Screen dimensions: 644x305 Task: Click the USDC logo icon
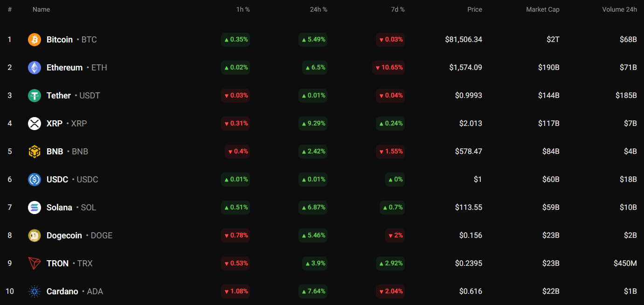tap(35, 180)
